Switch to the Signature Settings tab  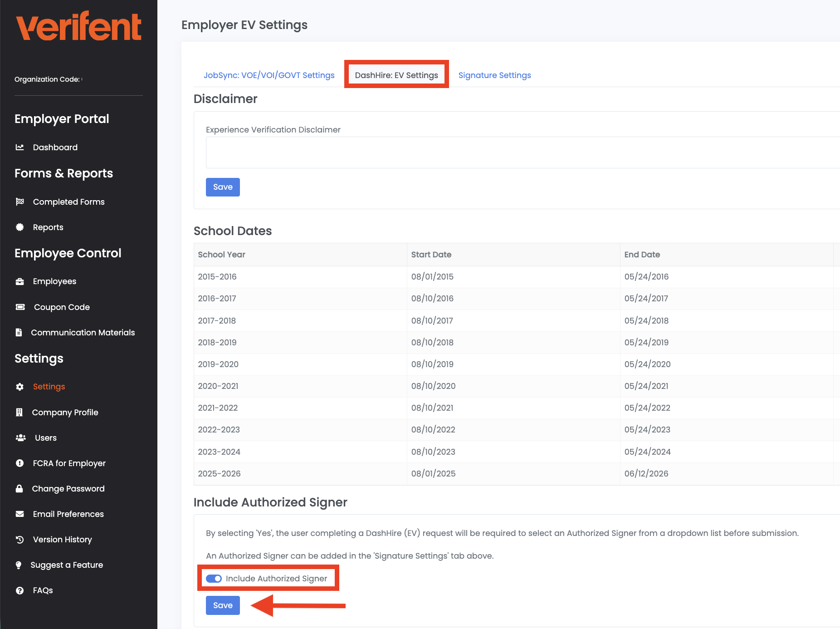pyautogui.click(x=494, y=75)
